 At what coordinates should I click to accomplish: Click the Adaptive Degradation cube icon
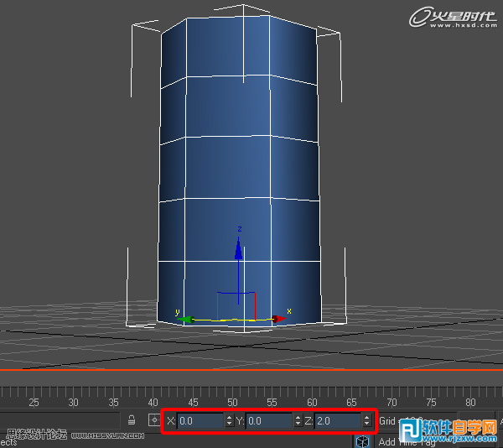[363, 440]
